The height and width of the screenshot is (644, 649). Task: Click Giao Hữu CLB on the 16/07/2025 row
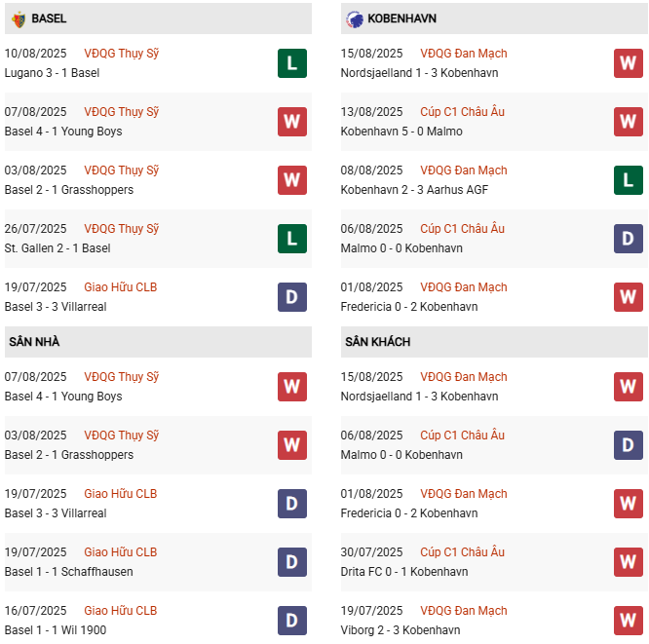(x=120, y=611)
